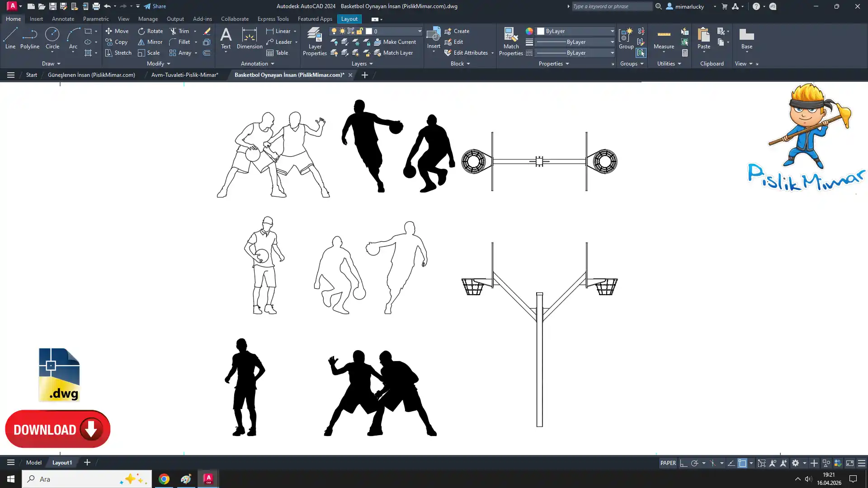Open the Güneşlenen İnsan drawing tab

pyautogui.click(x=91, y=75)
